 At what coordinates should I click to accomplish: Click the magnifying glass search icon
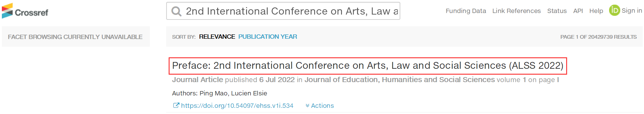(x=176, y=11)
